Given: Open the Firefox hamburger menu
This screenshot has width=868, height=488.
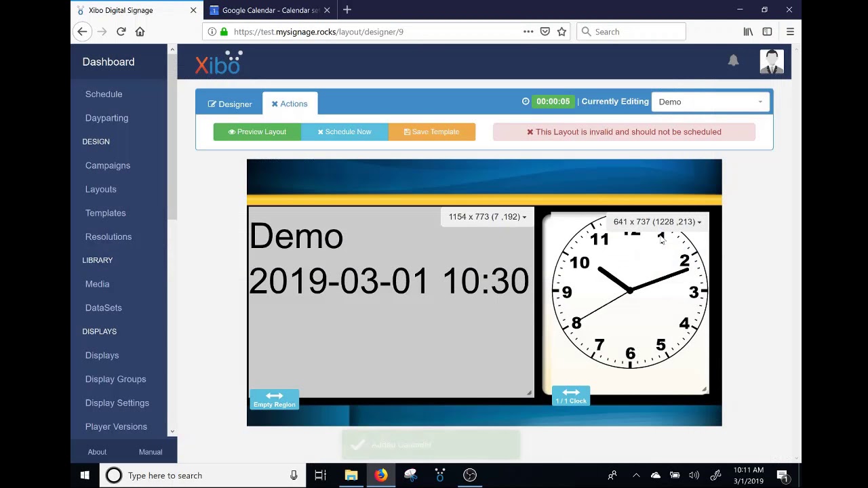Looking at the screenshot, I should (790, 31).
